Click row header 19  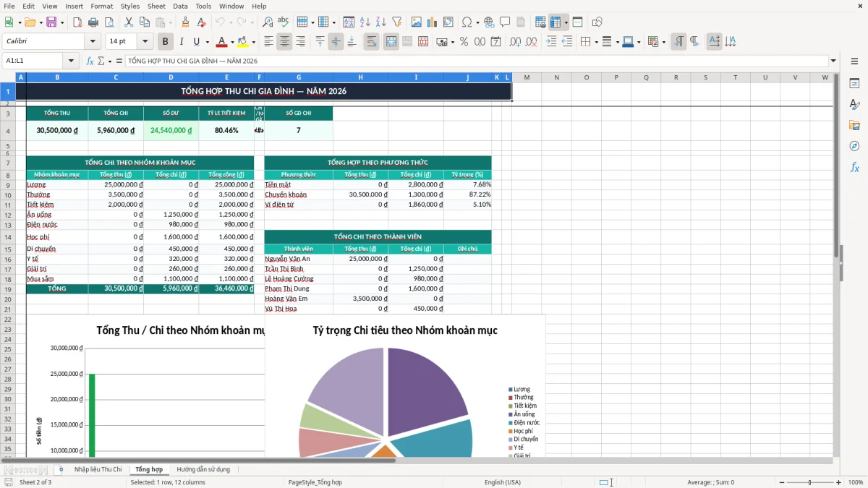click(8, 288)
